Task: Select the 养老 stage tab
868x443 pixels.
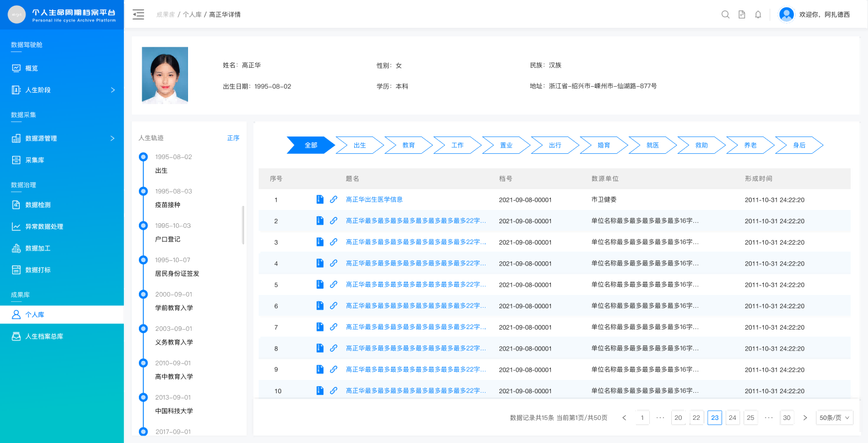Action: pyautogui.click(x=750, y=145)
